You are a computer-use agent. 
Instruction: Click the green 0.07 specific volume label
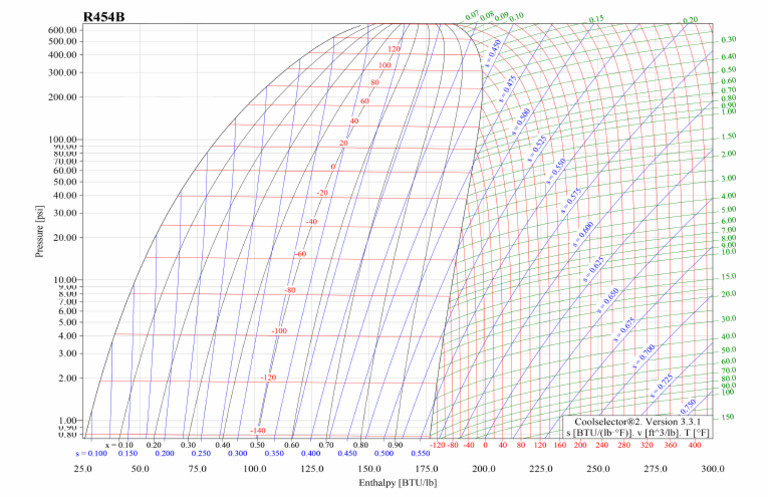pyautogui.click(x=472, y=16)
